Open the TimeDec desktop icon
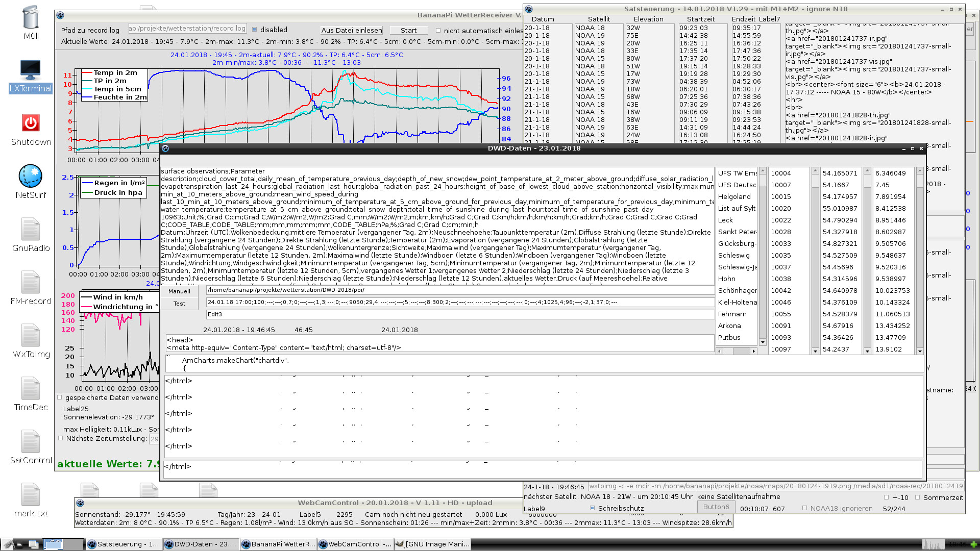The width and height of the screenshot is (980, 551). 31,388
